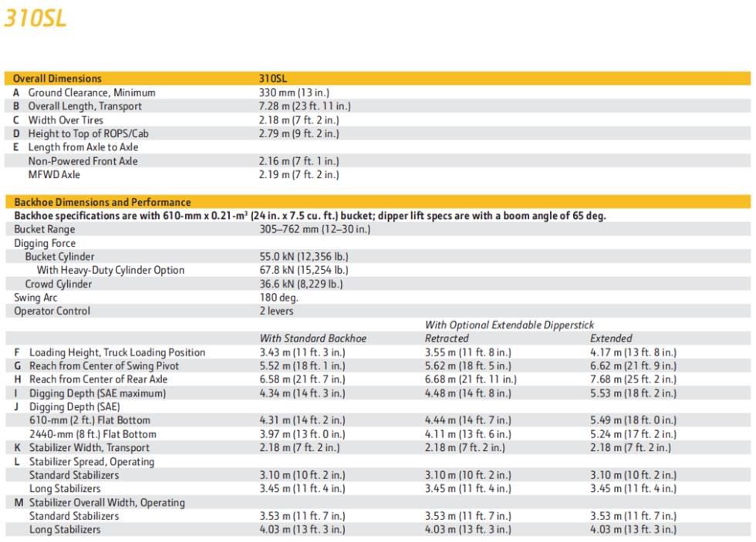Select value 3.97 m (13 ft. 0 in.)

[302, 434]
